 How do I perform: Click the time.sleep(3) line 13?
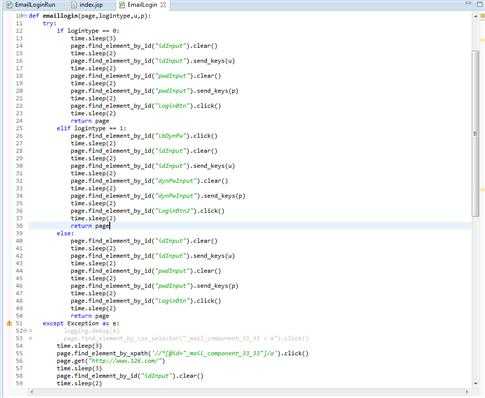pos(93,38)
